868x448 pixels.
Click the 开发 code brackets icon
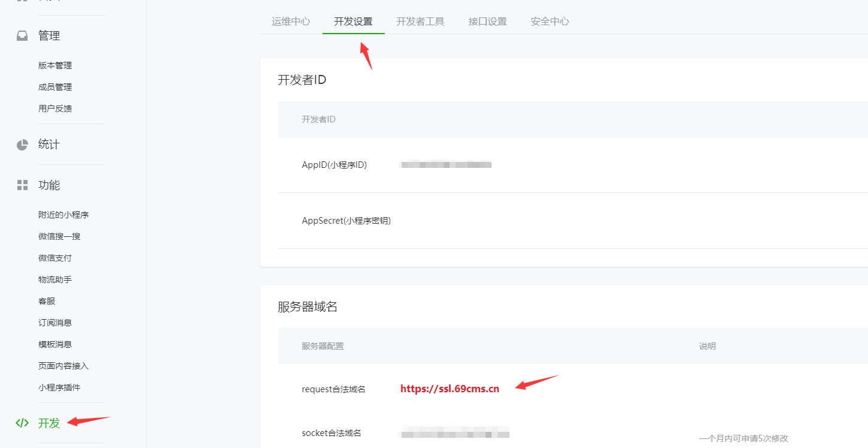coord(22,423)
